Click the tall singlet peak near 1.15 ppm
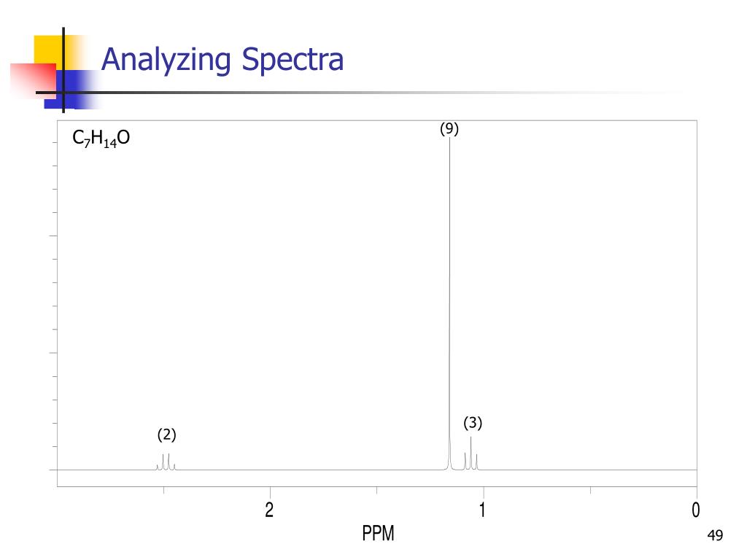Image resolution: width=747 pixels, height=560 pixels. 449,303
